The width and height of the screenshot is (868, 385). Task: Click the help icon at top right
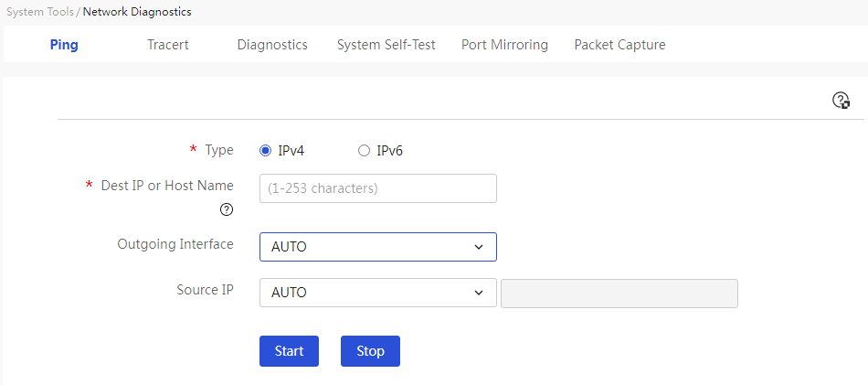tap(841, 101)
